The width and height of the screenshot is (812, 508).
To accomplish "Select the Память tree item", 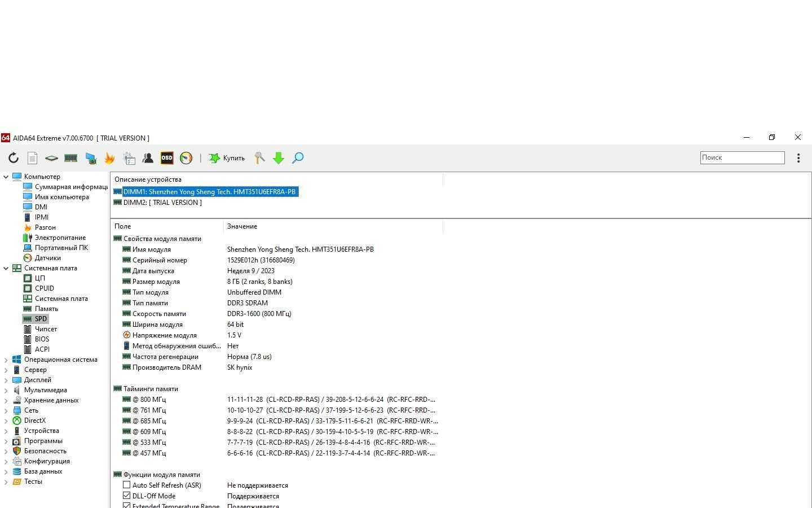I will point(41,309).
